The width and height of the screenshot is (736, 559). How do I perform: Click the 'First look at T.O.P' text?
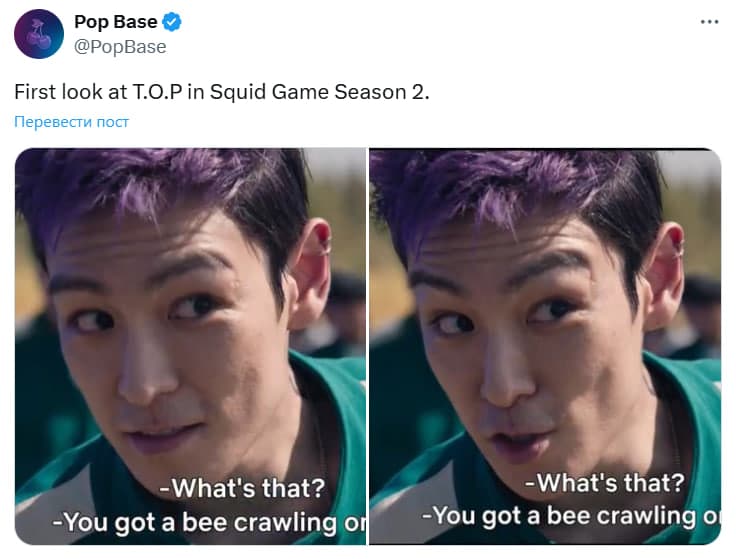[98, 92]
